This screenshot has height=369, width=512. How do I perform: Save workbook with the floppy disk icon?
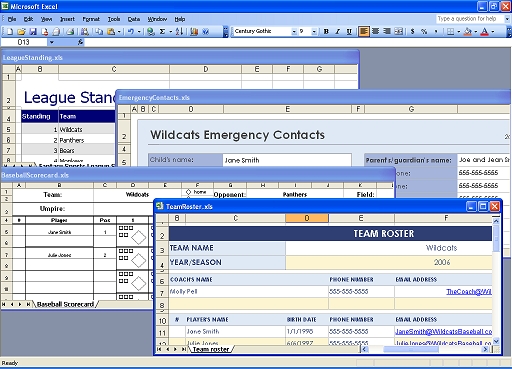(33, 31)
